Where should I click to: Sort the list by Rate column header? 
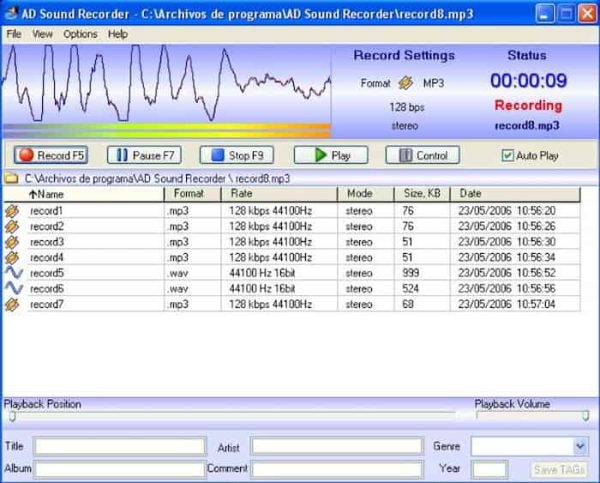(279, 194)
